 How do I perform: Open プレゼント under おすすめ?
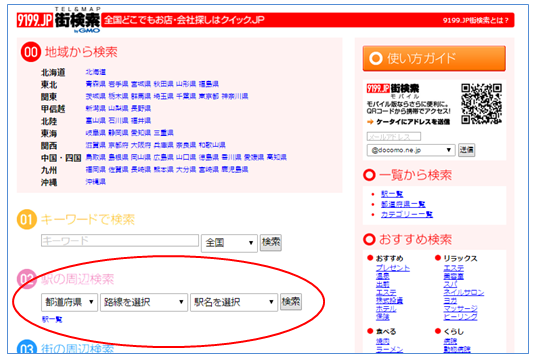(393, 268)
